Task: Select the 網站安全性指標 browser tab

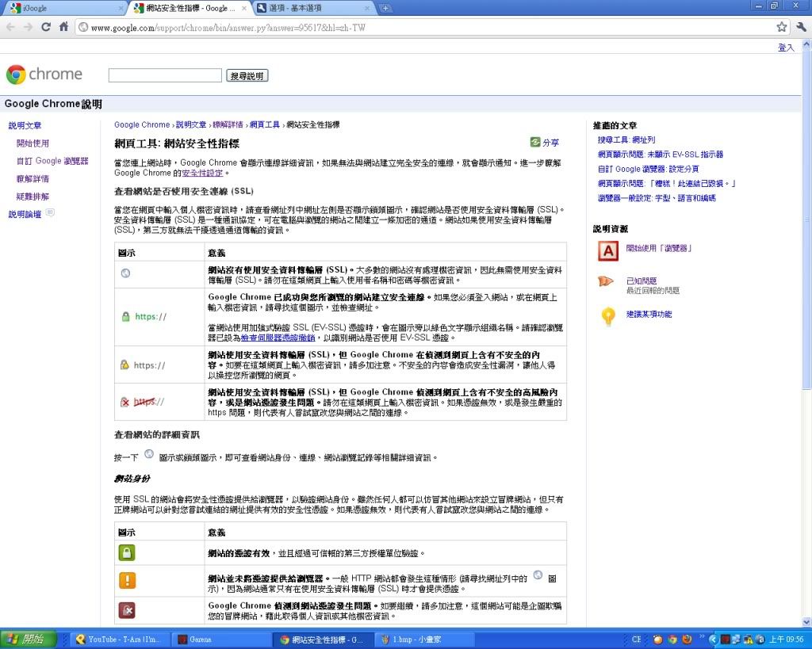Action: pos(190,8)
